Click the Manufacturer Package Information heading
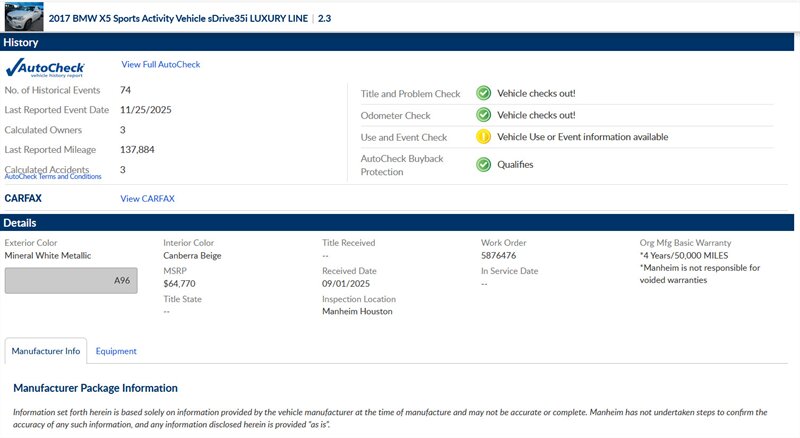Image resolution: width=800 pixels, height=438 pixels. [x=95, y=388]
